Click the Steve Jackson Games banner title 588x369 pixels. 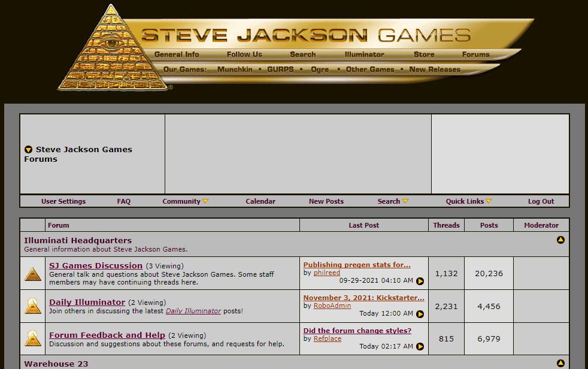tap(305, 35)
